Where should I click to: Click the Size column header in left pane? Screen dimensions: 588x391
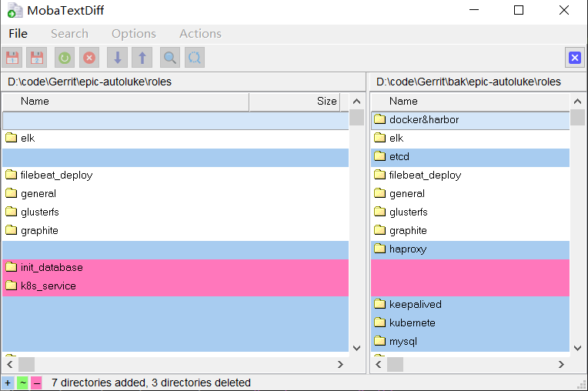[x=294, y=102]
